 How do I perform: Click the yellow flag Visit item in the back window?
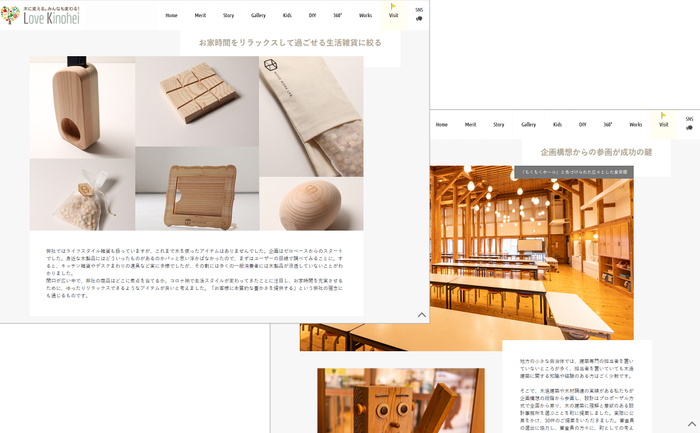pos(663,122)
